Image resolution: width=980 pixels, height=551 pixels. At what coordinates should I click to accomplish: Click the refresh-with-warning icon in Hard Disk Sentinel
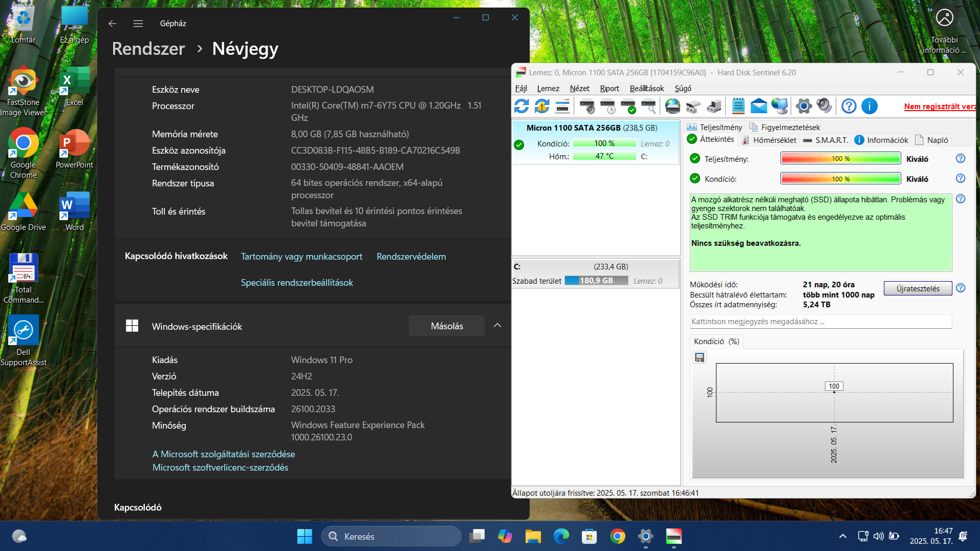542,106
